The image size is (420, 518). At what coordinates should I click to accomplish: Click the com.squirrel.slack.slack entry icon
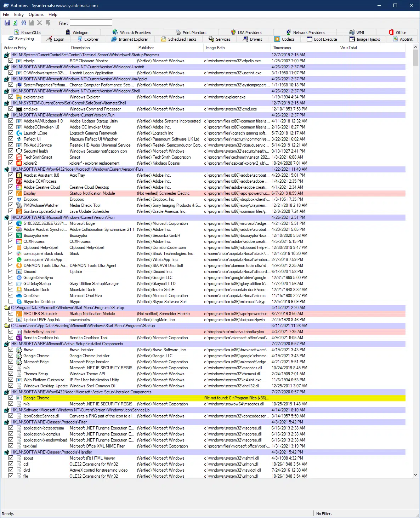tap(19, 254)
